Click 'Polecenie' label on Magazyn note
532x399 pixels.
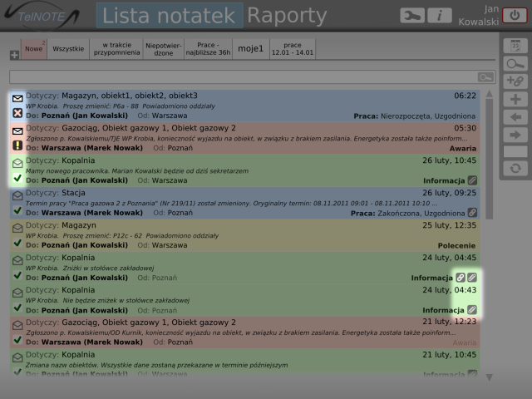pos(456,245)
